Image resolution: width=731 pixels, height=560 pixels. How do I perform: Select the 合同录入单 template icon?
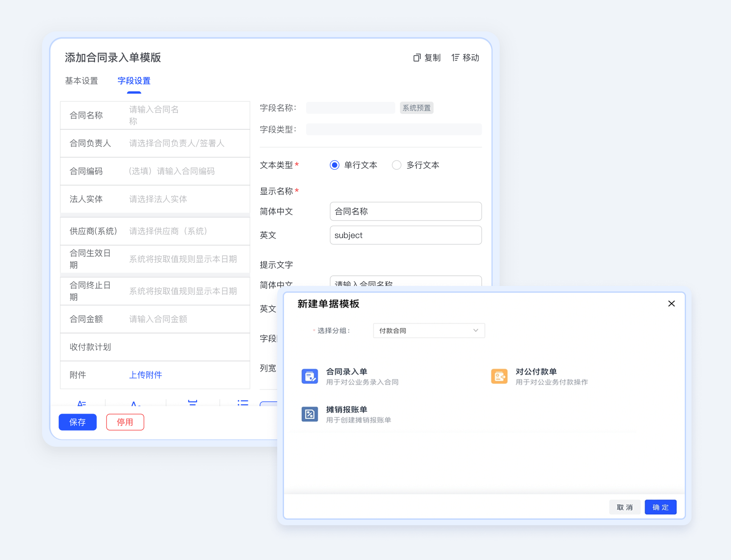[x=309, y=376]
